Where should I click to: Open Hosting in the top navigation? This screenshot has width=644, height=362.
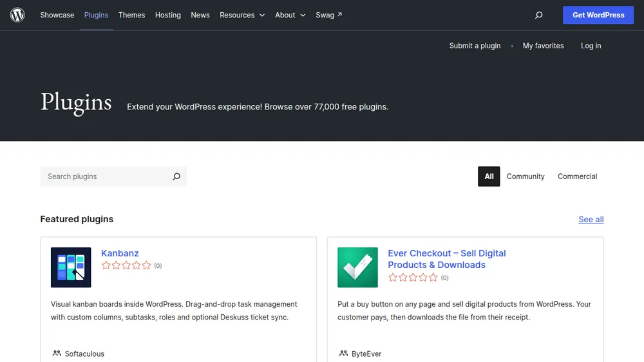[x=168, y=15]
